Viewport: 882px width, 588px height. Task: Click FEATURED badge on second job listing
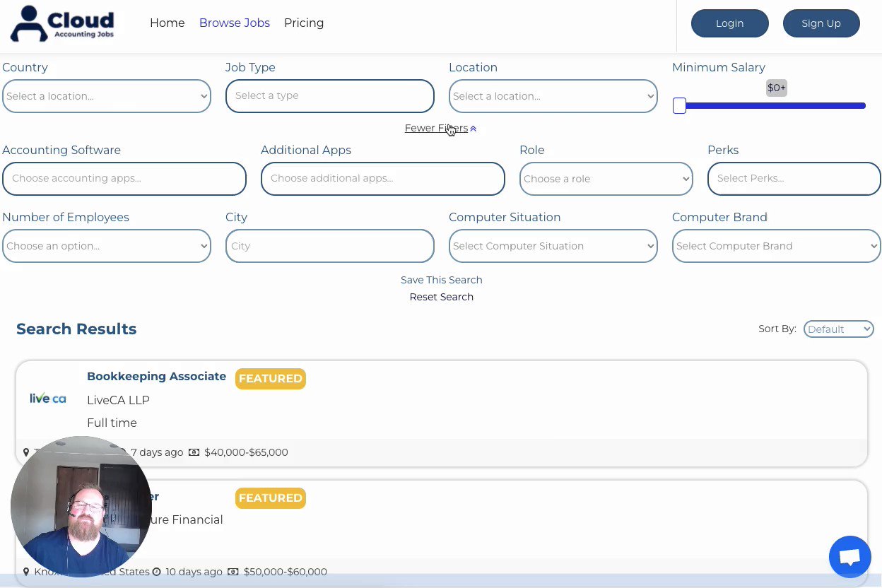click(271, 498)
